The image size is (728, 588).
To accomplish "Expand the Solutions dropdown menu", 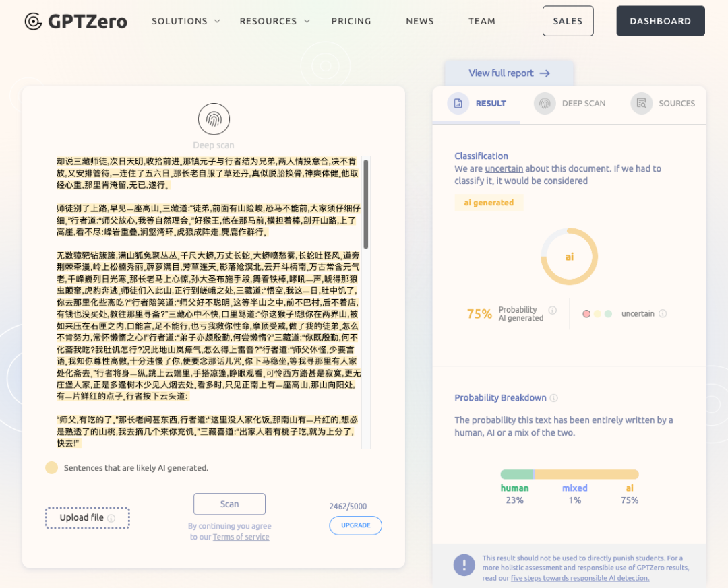I will click(186, 22).
